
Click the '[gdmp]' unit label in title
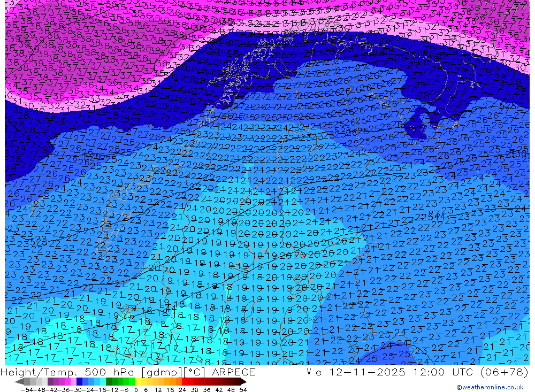click(162, 372)
